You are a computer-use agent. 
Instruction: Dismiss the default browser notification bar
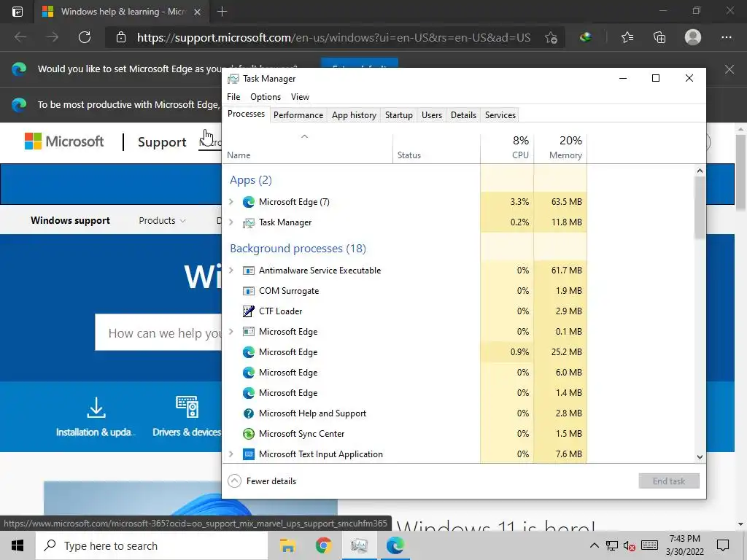click(729, 69)
